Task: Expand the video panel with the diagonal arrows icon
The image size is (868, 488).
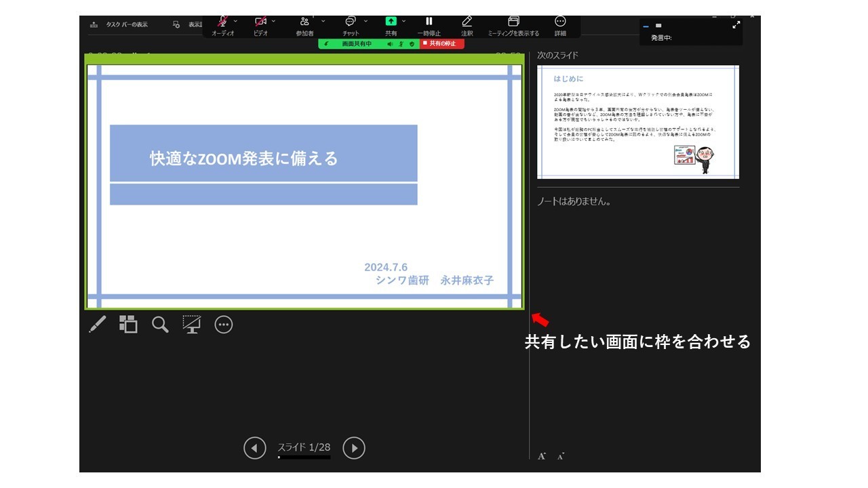Action: (736, 24)
